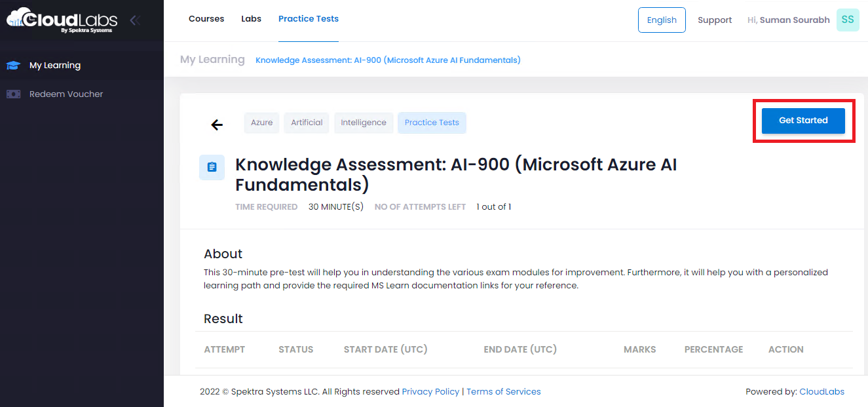868x407 pixels.
Task: Click the graduation cap My Learning icon
Action: [x=13, y=66]
